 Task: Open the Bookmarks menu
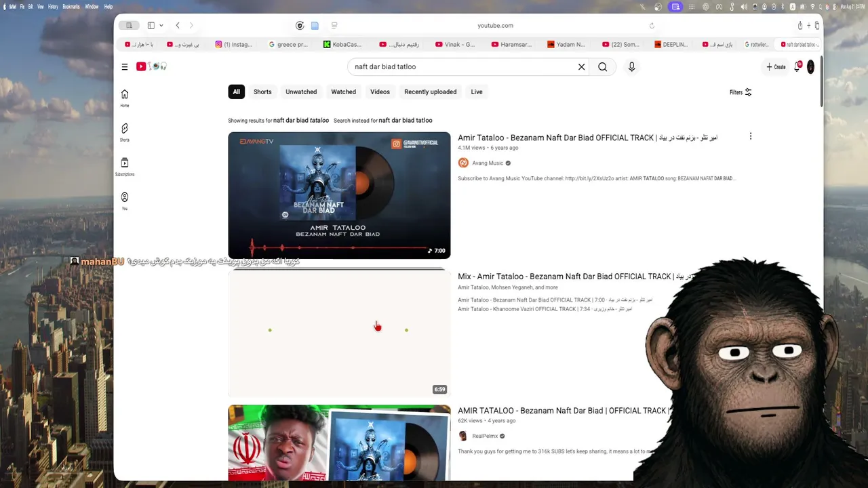pos(71,6)
